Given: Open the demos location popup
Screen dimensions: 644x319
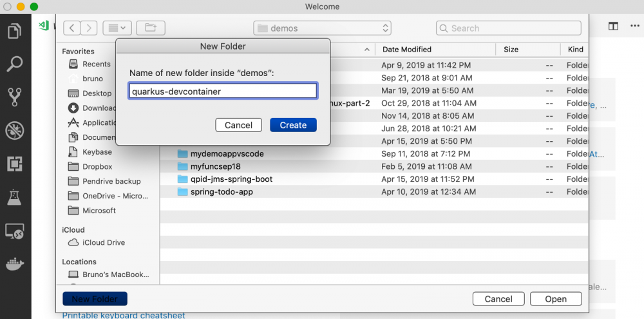Looking at the screenshot, I should coord(323,28).
